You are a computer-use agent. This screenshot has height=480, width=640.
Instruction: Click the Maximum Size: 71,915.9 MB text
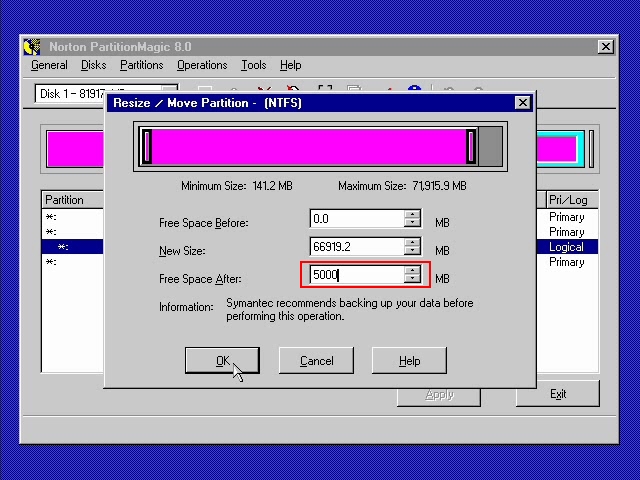pyautogui.click(x=402, y=186)
